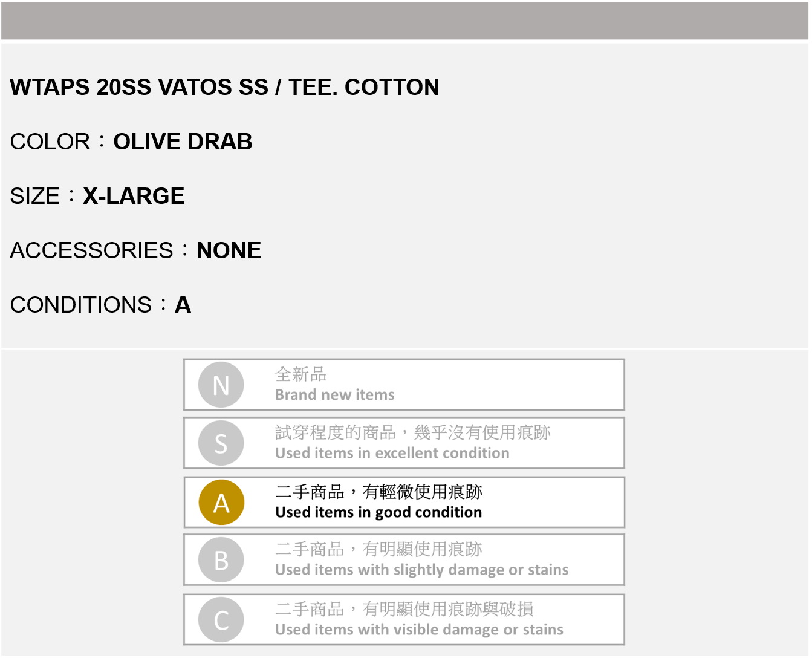Viewport: 812px width, 658px height.
Task: Click 'Used items in excellent condition' text
Action: (x=392, y=453)
